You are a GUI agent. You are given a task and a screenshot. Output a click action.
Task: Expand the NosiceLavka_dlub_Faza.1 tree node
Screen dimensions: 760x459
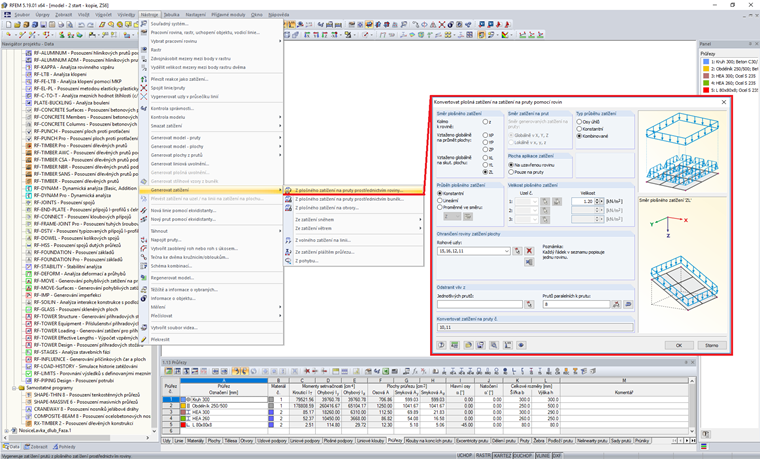pyautogui.click(x=6, y=430)
